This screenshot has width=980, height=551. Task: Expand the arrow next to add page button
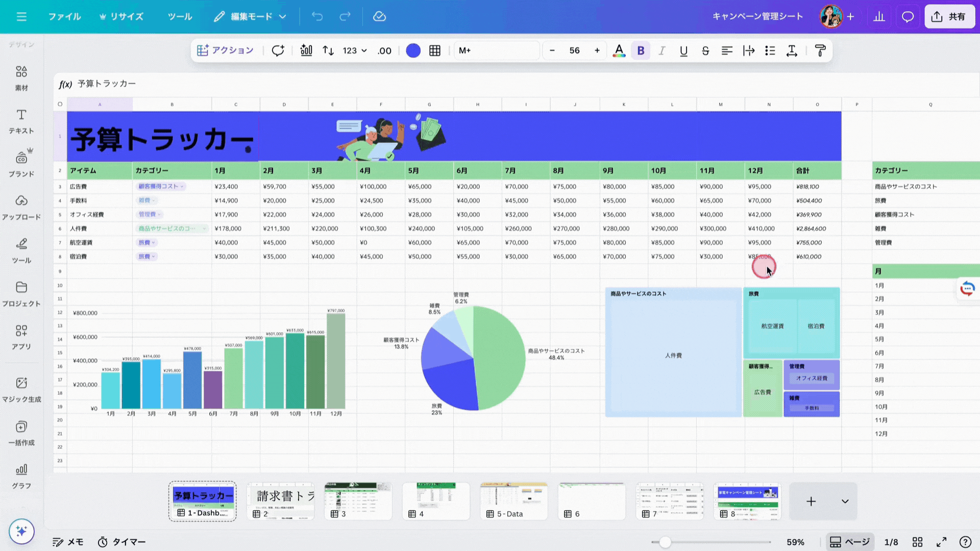tap(845, 501)
